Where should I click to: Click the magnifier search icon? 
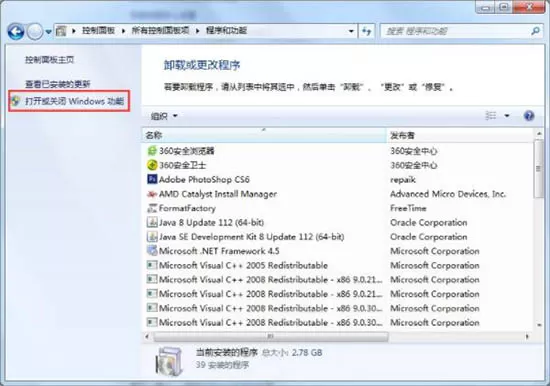[535, 31]
